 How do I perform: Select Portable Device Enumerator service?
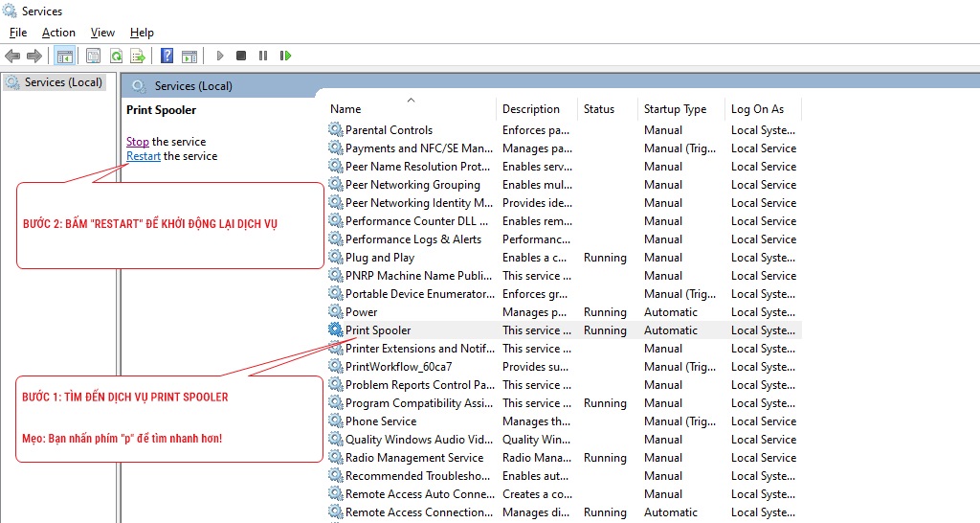[x=564, y=293]
